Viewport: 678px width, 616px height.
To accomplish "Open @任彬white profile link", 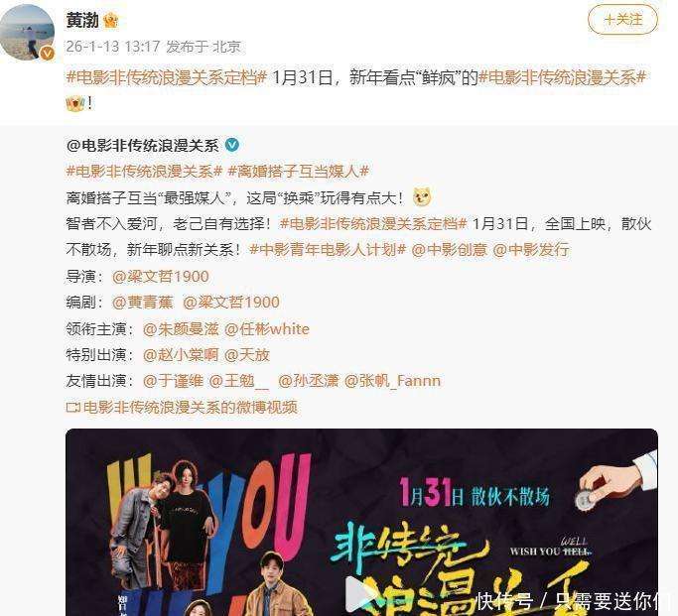I will (x=267, y=329).
